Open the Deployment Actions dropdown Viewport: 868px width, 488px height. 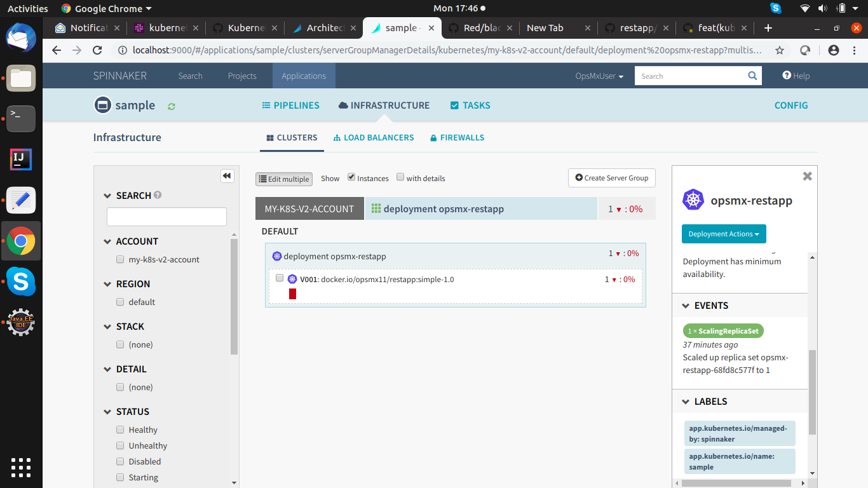click(724, 234)
